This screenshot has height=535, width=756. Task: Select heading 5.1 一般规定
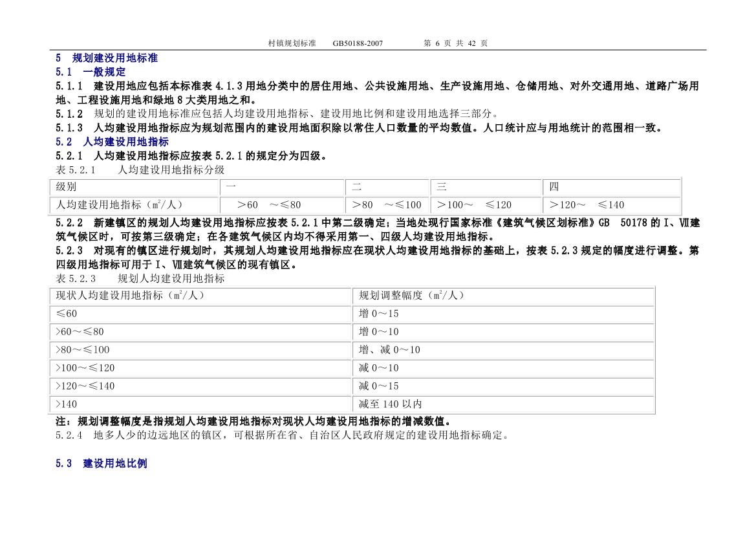[91, 72]
